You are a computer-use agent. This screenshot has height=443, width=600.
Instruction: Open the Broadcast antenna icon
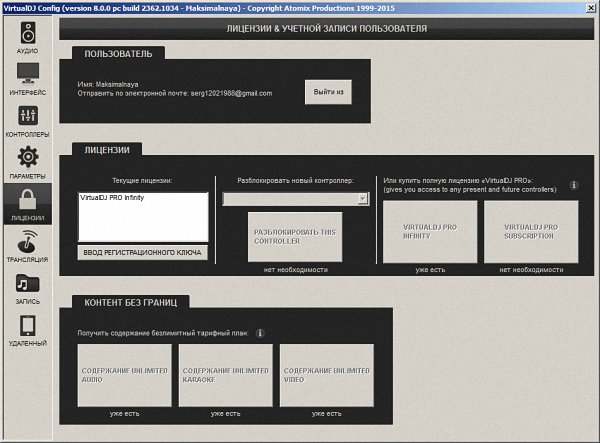[28, 242]
